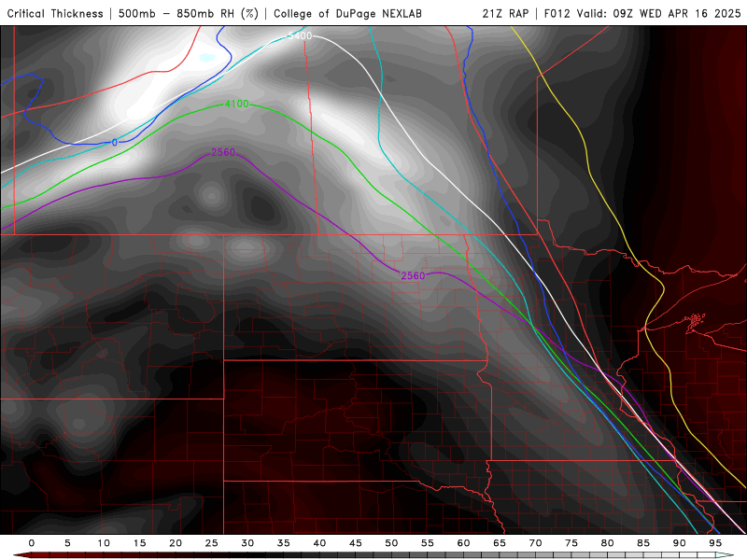Click "College of DuPage NEXLAB" in header
The image size is (747, 560).
click(347, 13)
